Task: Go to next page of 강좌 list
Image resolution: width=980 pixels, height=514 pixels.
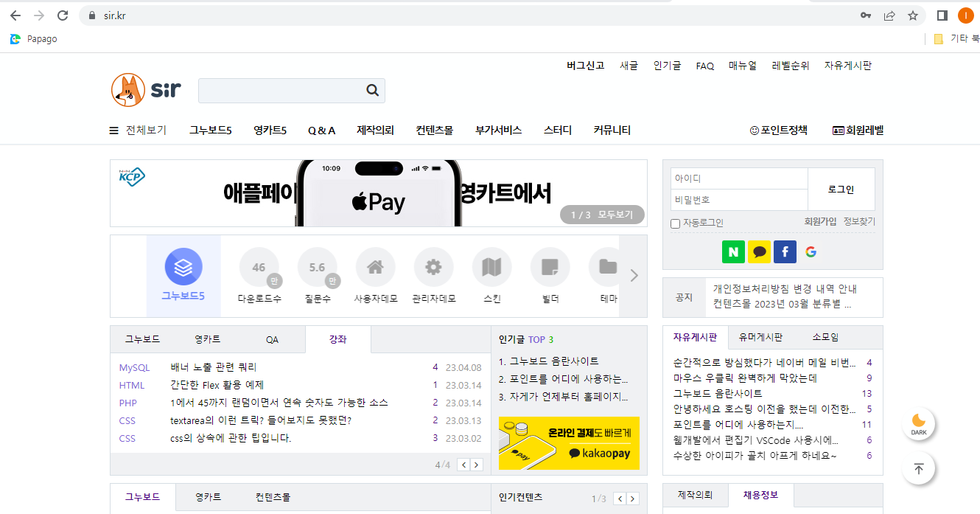Action: [x=477, y=465]
